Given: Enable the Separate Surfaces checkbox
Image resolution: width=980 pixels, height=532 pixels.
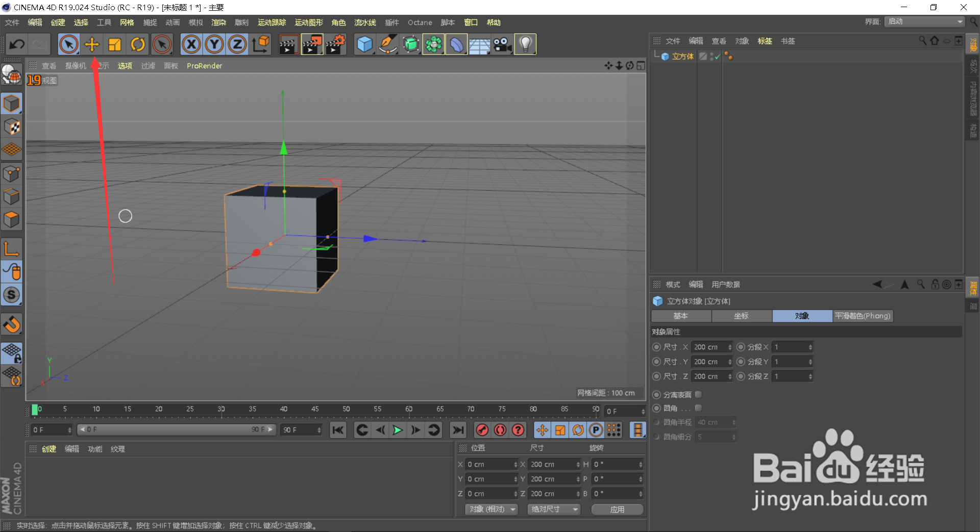Looking at the screenshot, I should point(698,394).
